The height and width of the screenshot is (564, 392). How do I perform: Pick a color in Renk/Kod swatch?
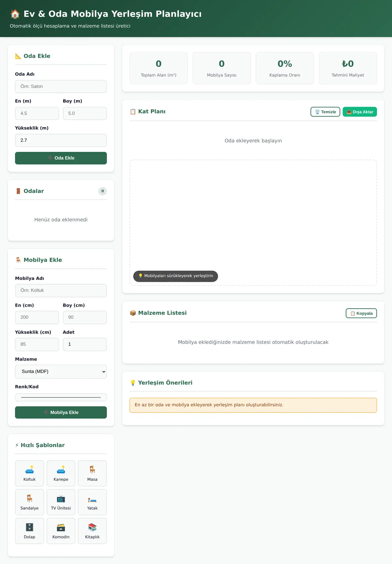(x=61, y=397)
